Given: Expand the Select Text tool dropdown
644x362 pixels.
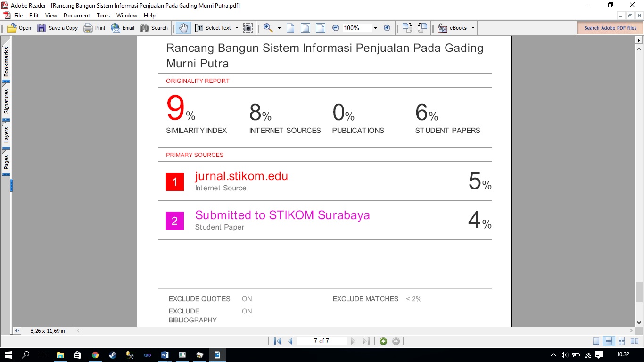Looking at the screenshot, I should pyautogui.click(x=237, y=28).
